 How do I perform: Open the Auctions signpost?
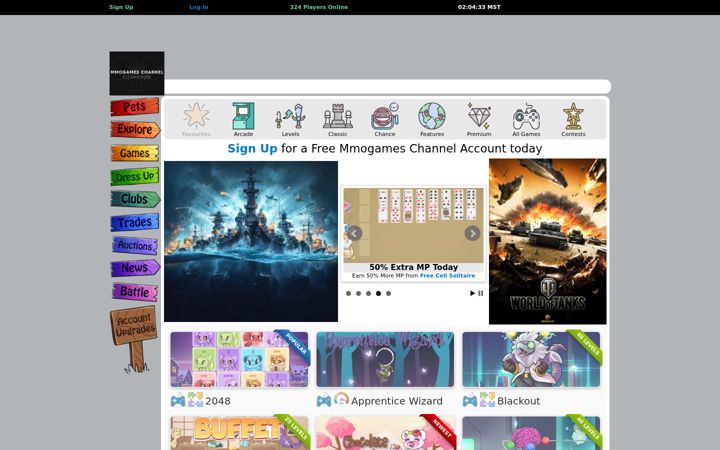[135, 245]
